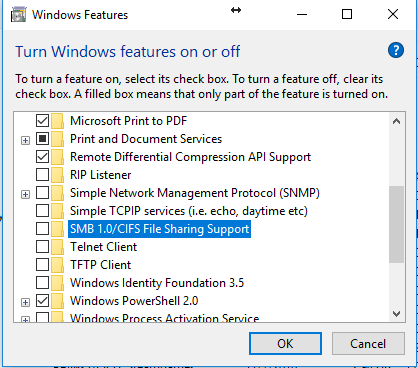The width and height of the screenshot is (418, 368).
Task: Maximize the Windows Features window
Action: 347,14
